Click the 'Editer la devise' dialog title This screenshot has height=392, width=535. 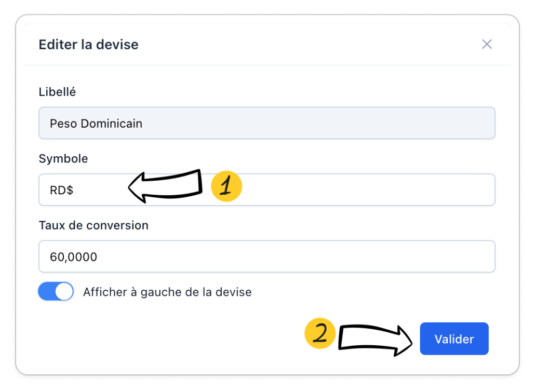coord(88,45)
